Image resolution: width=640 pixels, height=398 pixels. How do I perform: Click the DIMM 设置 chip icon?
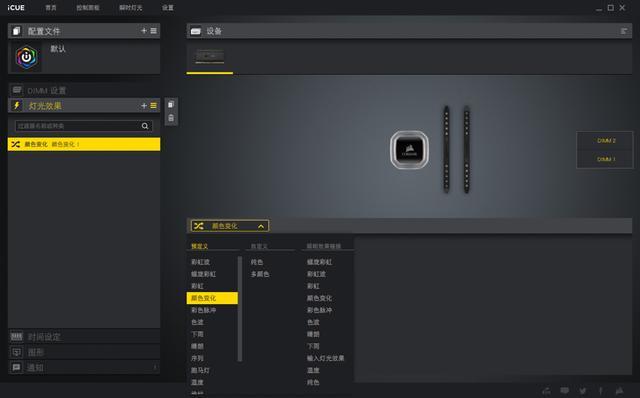pos(17,90)
